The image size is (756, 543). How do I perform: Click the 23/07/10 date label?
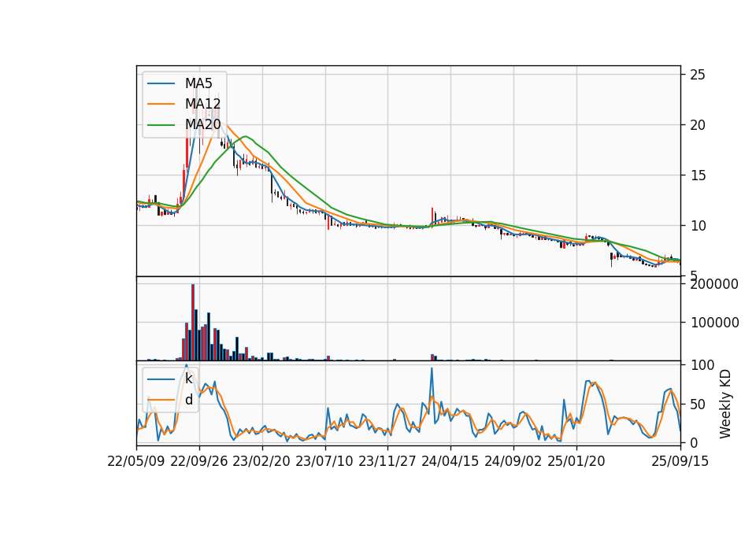coord(324,461)
